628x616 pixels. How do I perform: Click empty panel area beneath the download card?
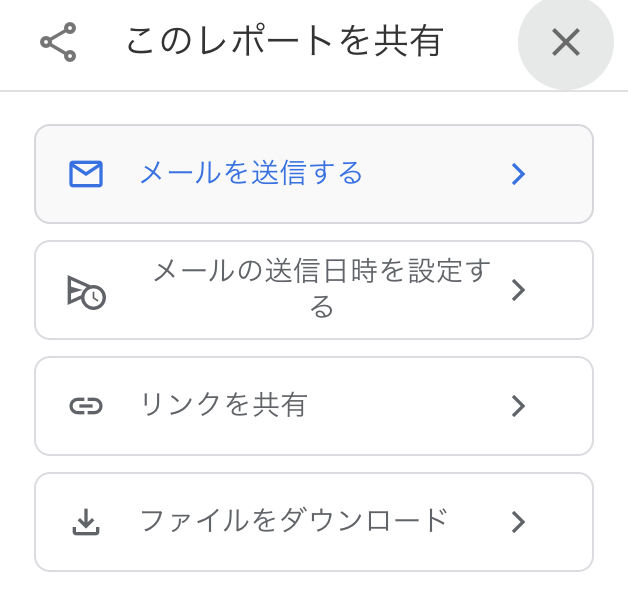pos(314,595)
